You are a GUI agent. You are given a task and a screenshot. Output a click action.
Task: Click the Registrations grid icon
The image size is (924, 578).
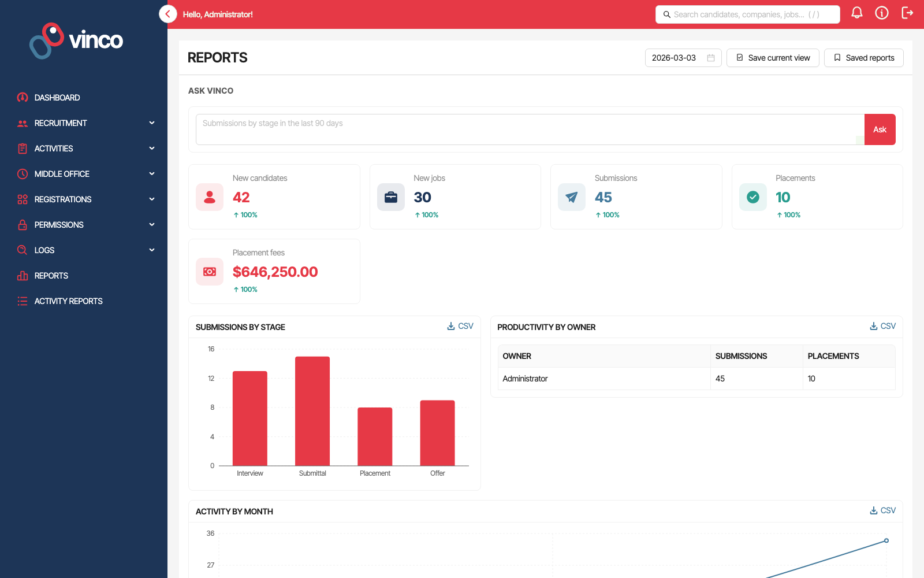point(23,199)
